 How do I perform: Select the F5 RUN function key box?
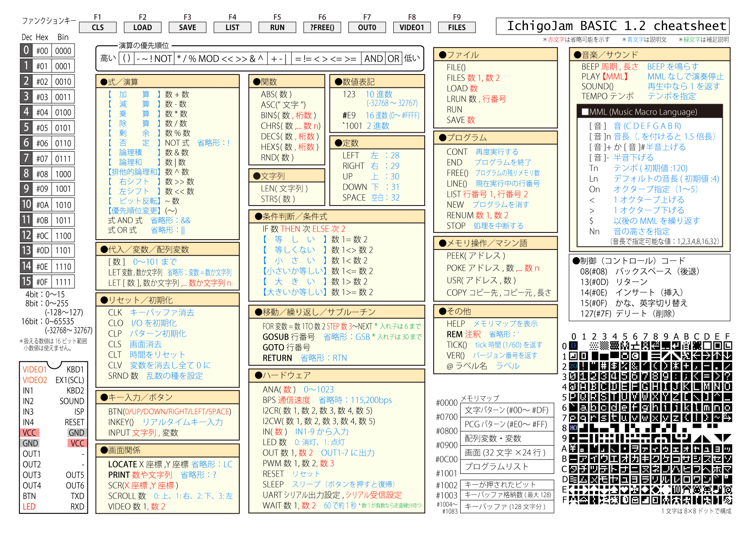point(277,27)
